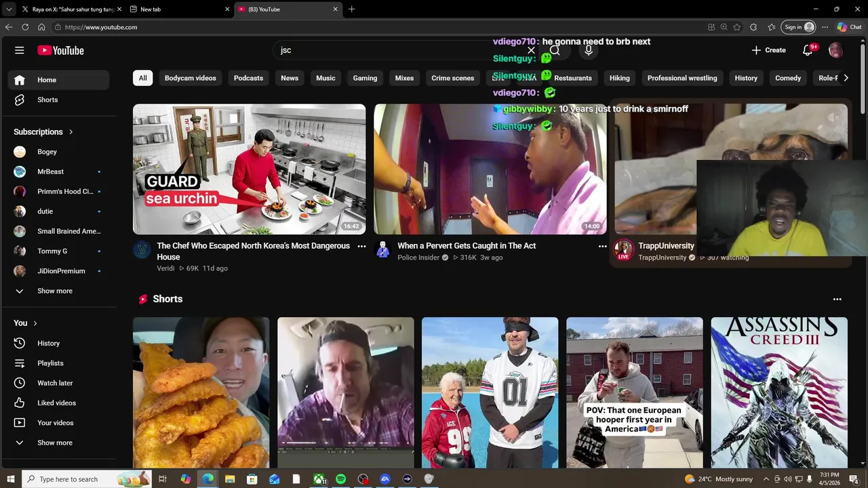Reload the page
Viewport: 868px width, 488px height.
(25, 27)
